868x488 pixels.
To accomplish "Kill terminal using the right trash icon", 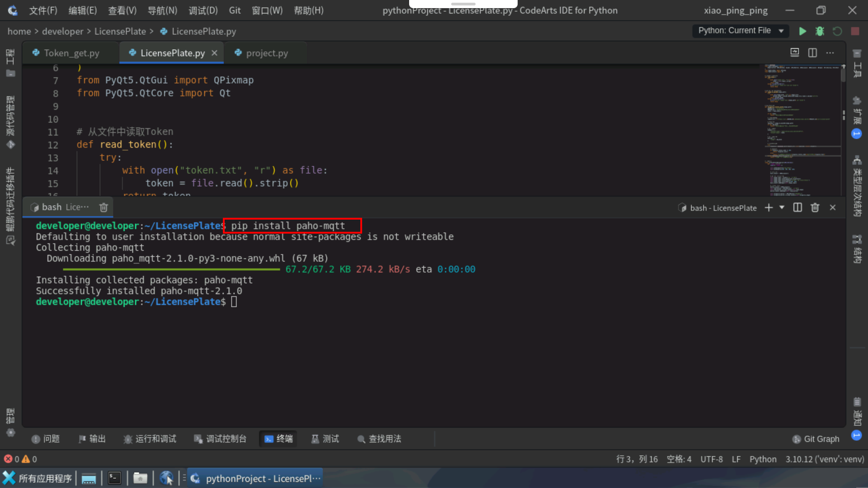I will click(815, 207).
